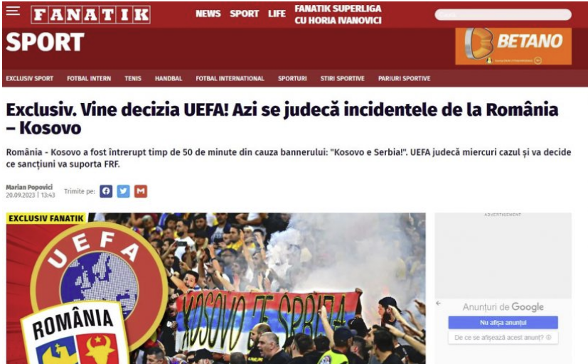The height and width of the screenshot is (364, 588).
Task: Open the Betano advertisement banner
Action: coord(513,46)
